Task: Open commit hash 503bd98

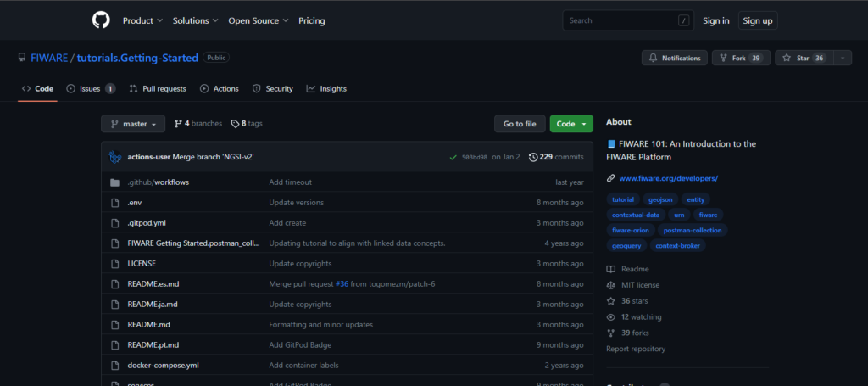Action: click(x=475, y=157)
